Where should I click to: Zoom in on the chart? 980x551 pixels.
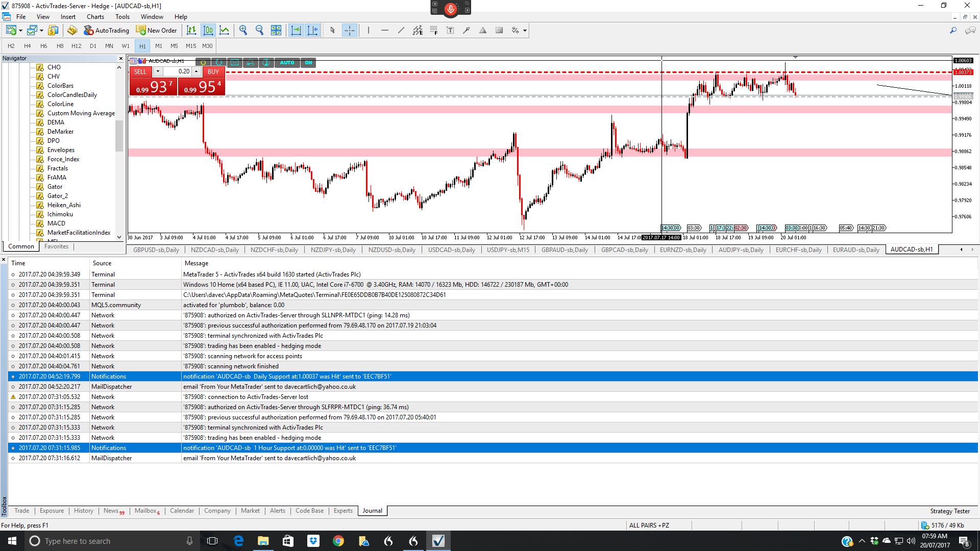click(x=243, y=31)
